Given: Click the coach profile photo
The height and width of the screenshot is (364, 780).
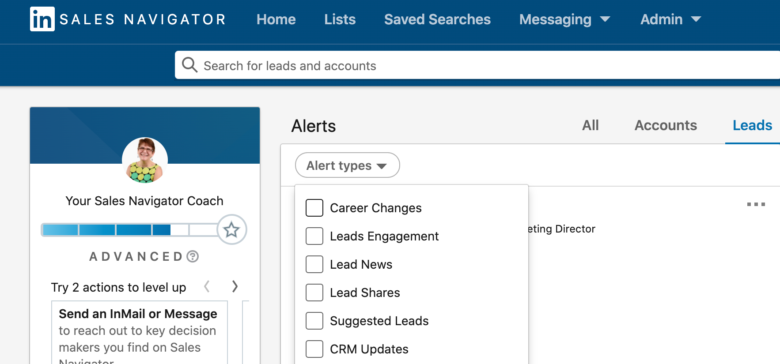Looking at the screenshot, I should [x=145, y=160].
